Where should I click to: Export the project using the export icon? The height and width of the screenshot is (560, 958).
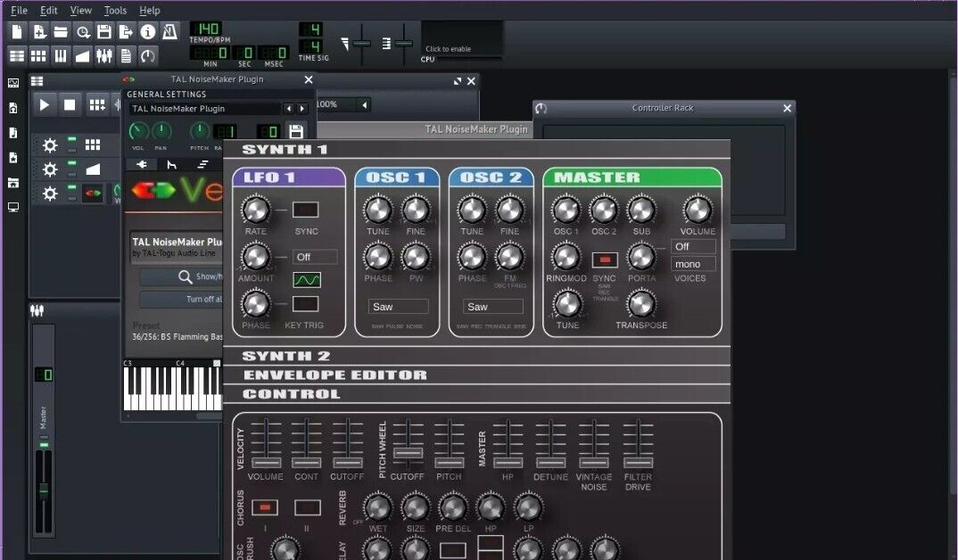(x=126, y=32)
